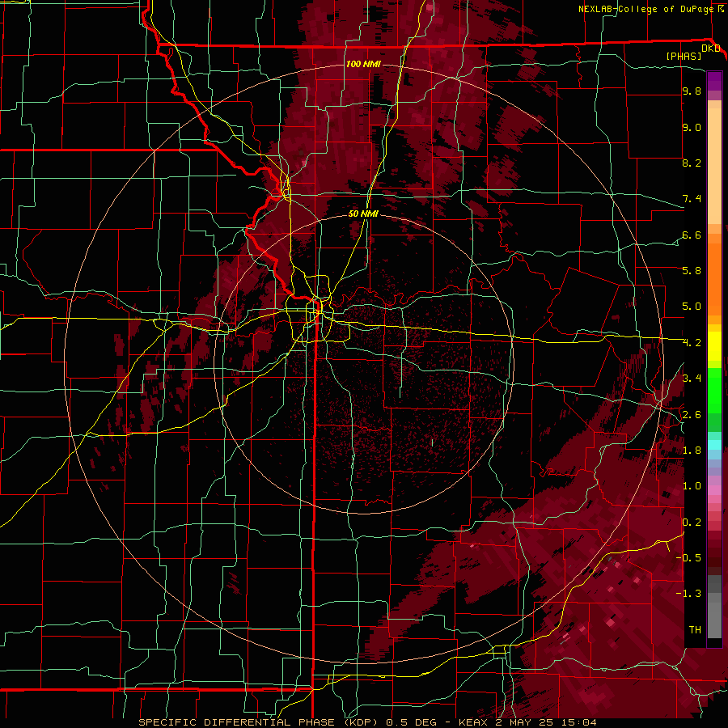Image resolution: width=728 pixels, height=728 pixels.
Task: Select the 4.2 scale value
Action: [692, 343]
